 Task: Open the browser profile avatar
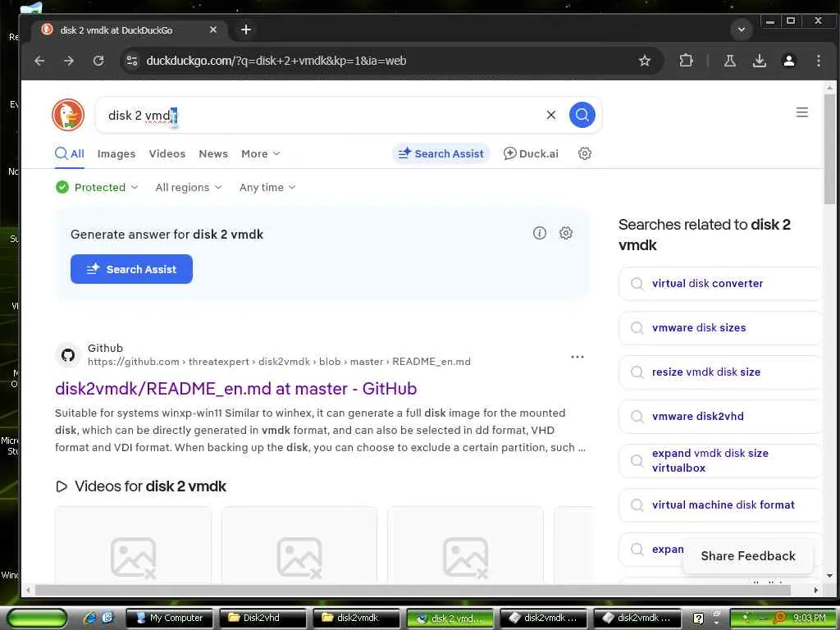(788, 61)
